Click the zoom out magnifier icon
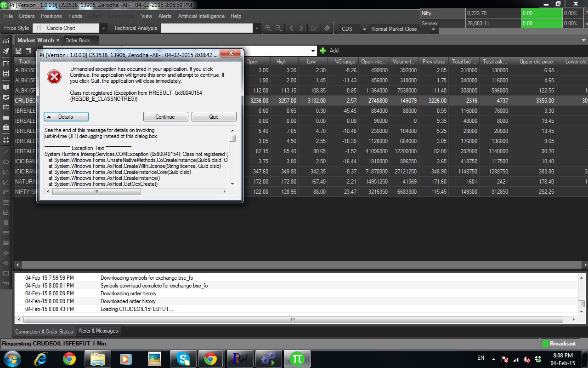The width and height of the screenshot is (588, 368). coord(278,29)
